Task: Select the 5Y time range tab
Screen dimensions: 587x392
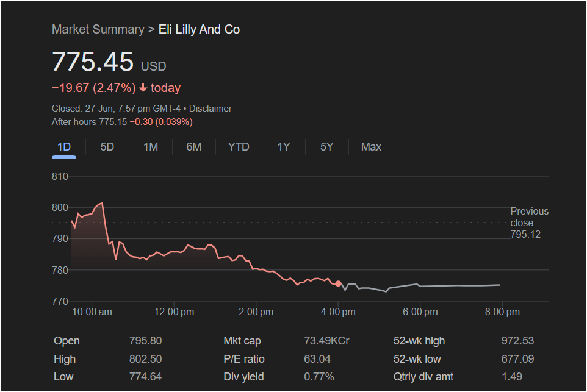Action: click(327, 147)
